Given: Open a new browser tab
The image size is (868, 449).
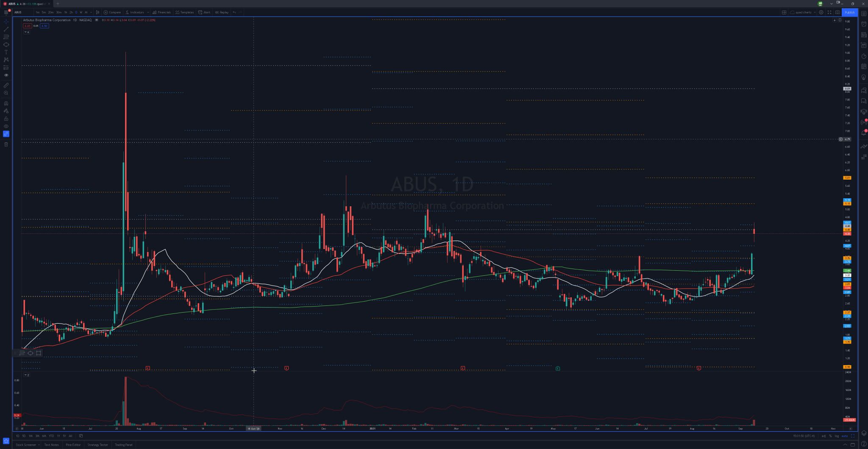Looking at the screenshot, I should [58, 4].
